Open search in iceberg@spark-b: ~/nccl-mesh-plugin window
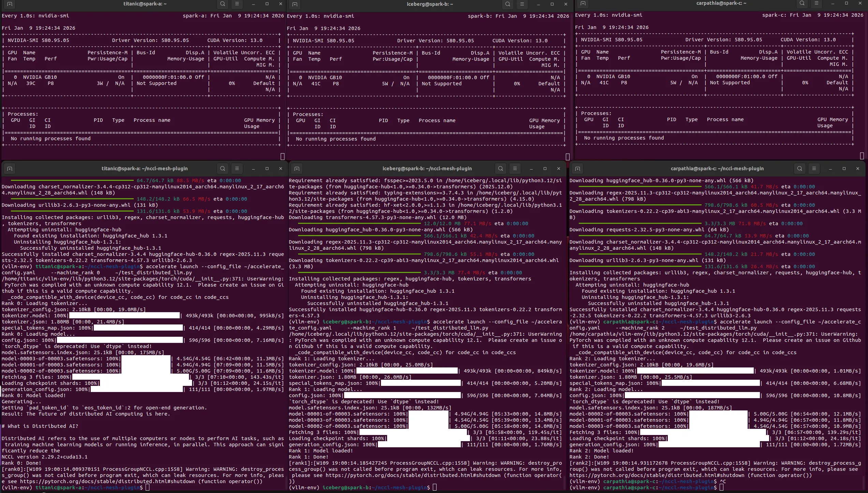 click(x=501, y=169)
